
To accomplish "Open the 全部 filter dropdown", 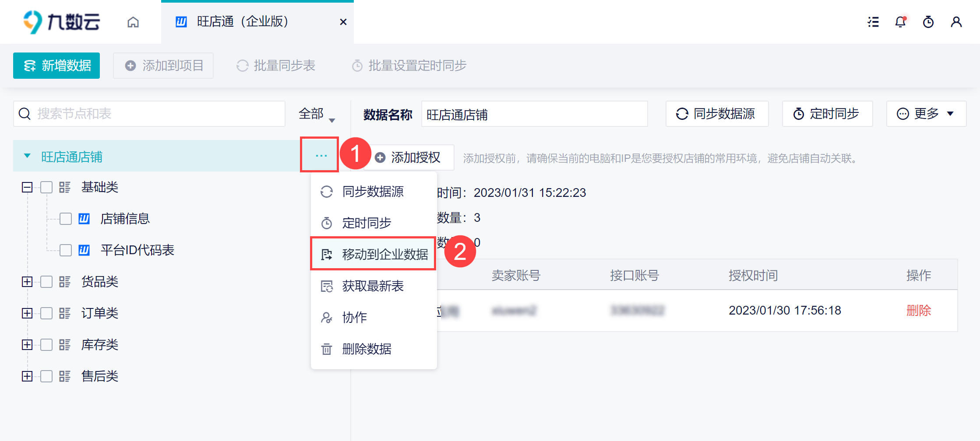I will [x=317, y=114].
